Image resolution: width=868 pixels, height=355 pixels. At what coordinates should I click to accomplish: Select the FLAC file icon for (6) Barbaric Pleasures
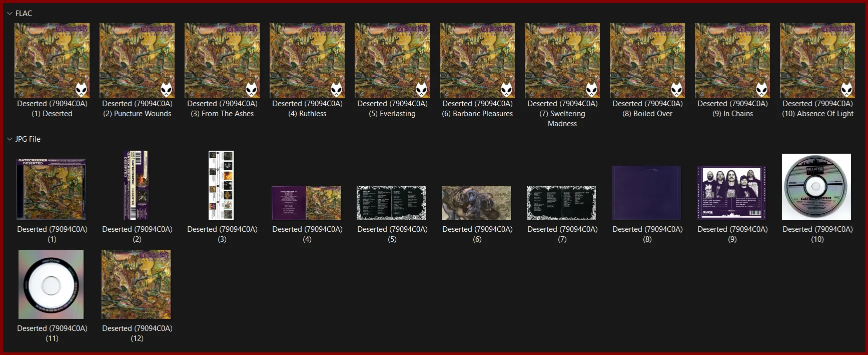point(477,60)
